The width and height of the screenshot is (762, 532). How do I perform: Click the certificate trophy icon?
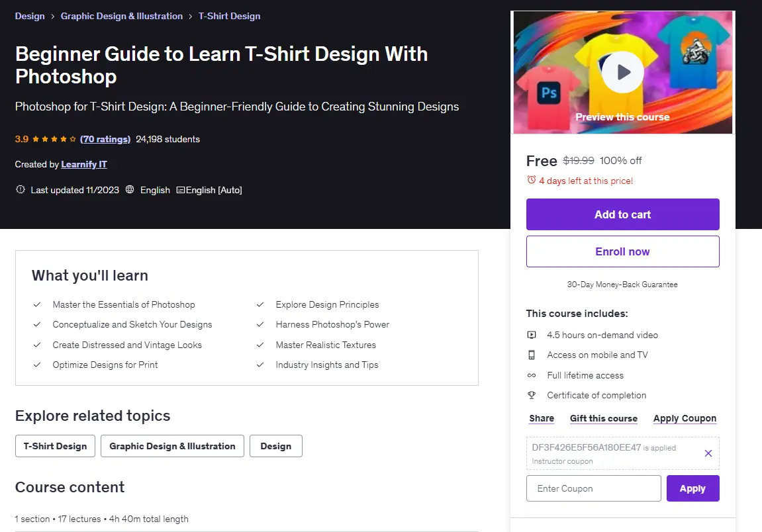tap(532, 396)
